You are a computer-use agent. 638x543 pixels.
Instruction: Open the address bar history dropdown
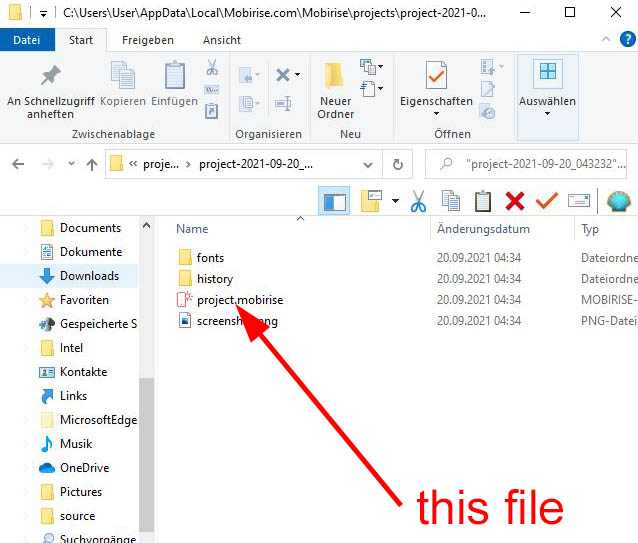click(368, 164)
